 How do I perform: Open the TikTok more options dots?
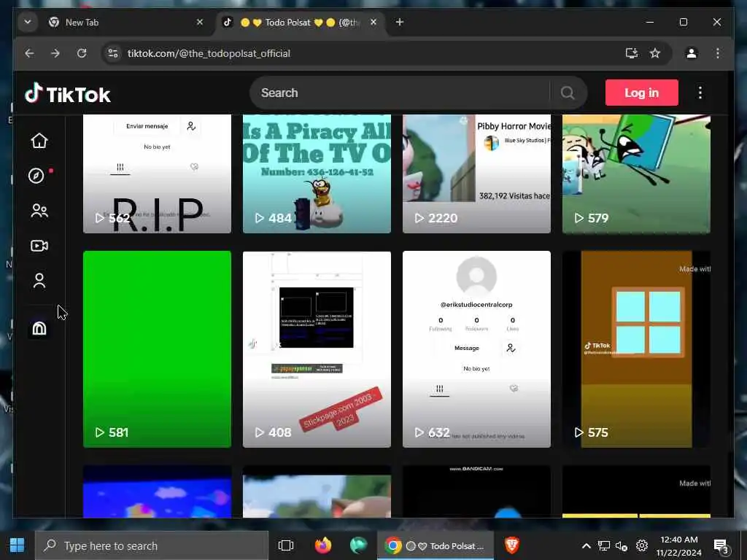click(x=700, y=93)
